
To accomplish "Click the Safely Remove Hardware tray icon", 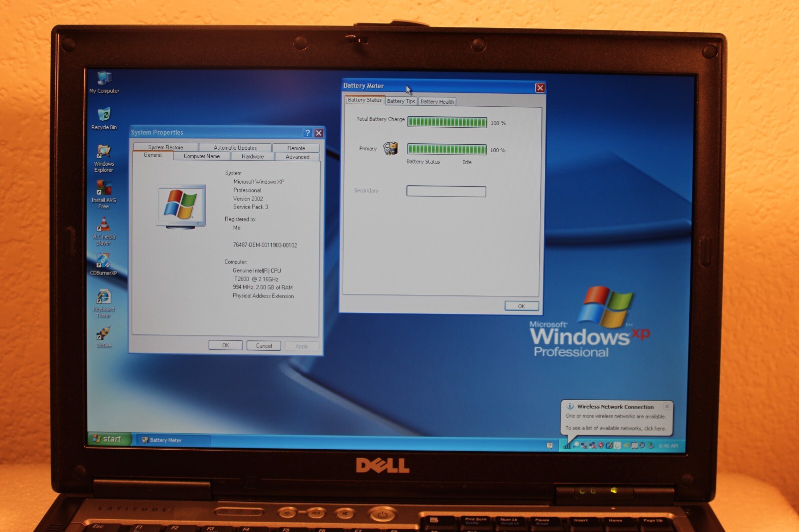I will click(651, 446).
